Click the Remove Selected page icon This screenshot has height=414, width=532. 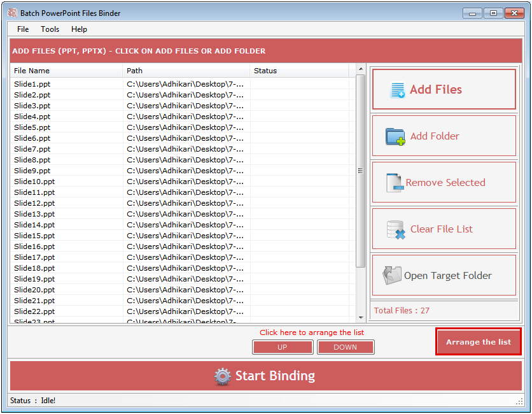(x=395, y=183)
